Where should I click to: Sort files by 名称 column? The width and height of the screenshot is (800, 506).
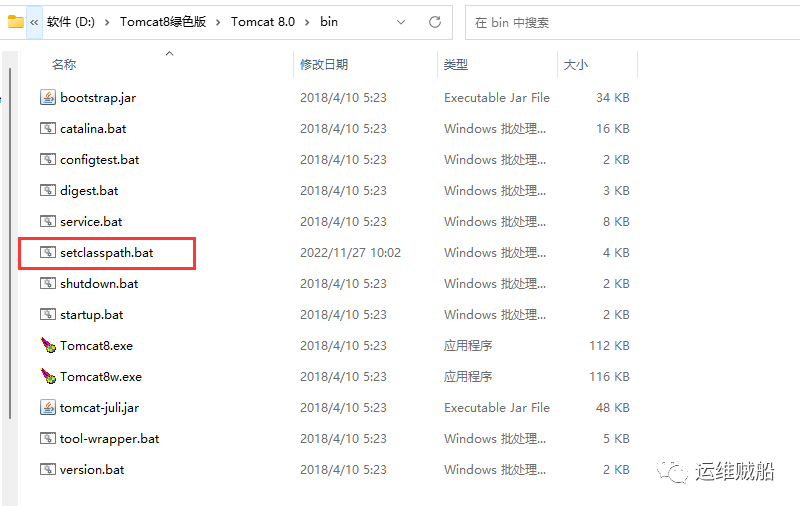[x=64, y=65]
